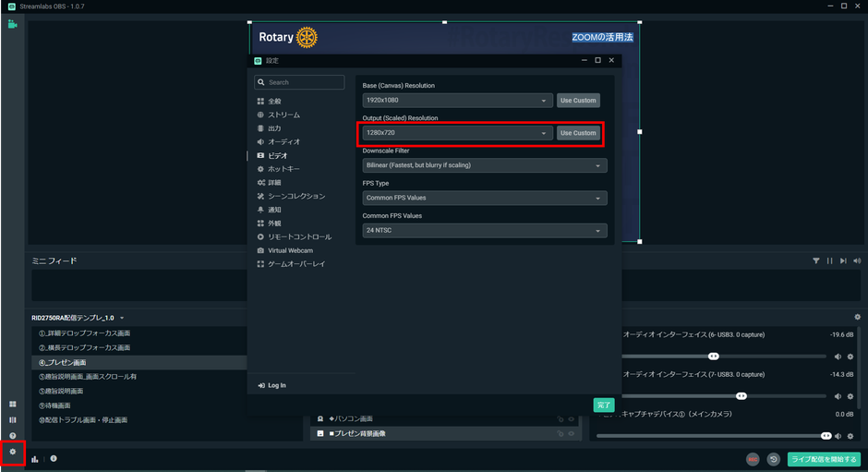Click the Rotary logo in preview
This screenshot has height=472, width=868.
(x=288, y=37)
